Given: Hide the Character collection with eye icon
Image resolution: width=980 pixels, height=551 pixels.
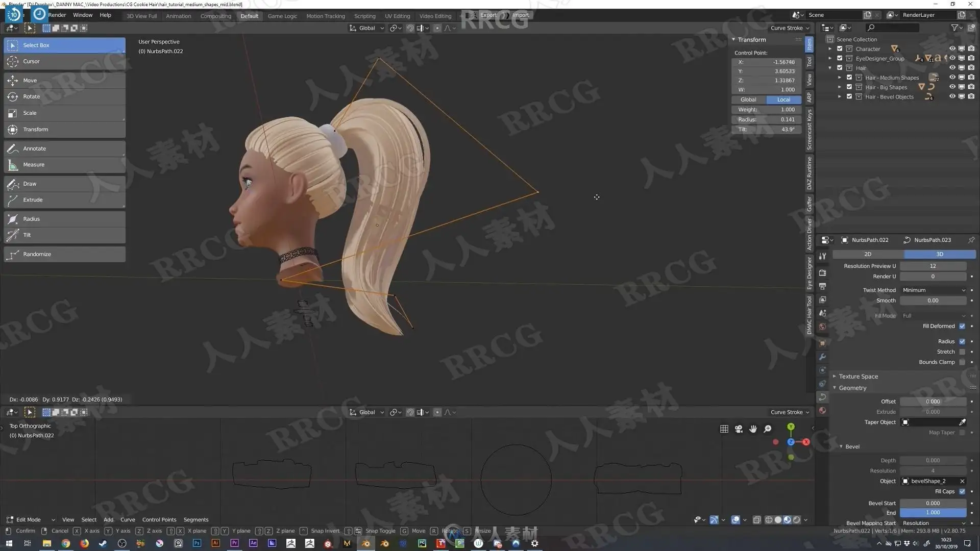Looking at the screenshot, I should click(952, 49).
